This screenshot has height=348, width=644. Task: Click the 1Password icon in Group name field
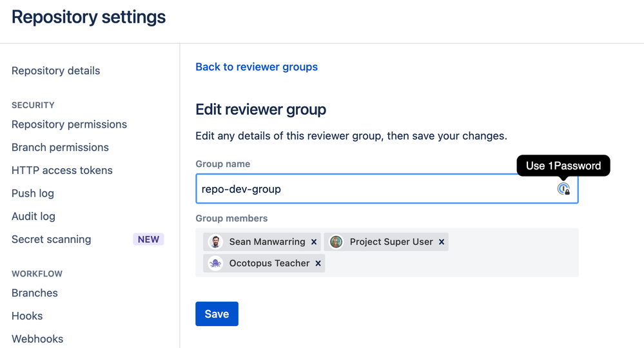point(563,189)
